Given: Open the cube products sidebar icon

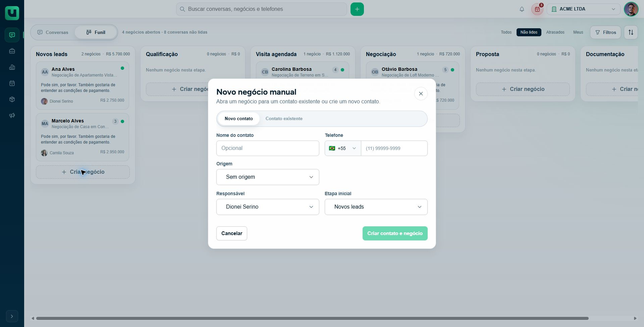Looking at the screenshot, I should coord(12,99).
